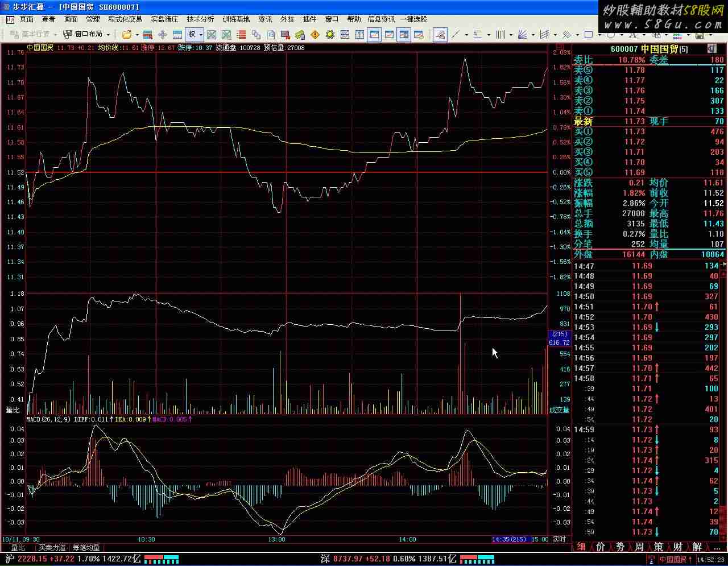This screenshot has height=566, width=728.
Task: Click the 中国国贸 status bar indicator
Action: tap(675, 560)
